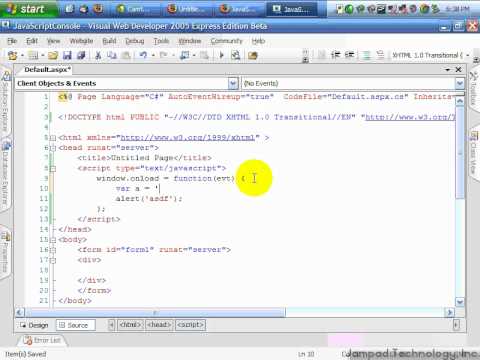Click the Copy toolbar icon

pos(112,55)
